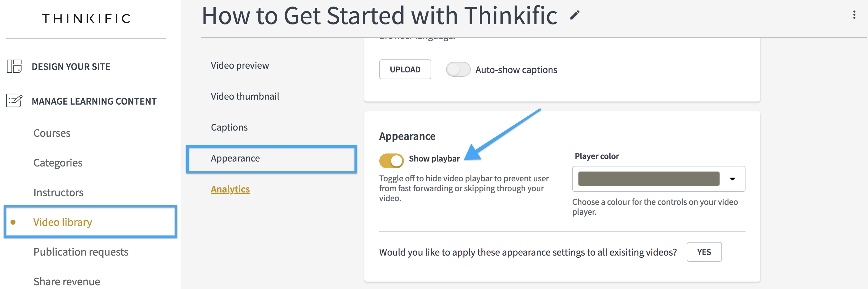Screen dimensions: 868x289
Task: Open the Instructors sidebar item
Action: pyautogui.click(x=58, y=192)
